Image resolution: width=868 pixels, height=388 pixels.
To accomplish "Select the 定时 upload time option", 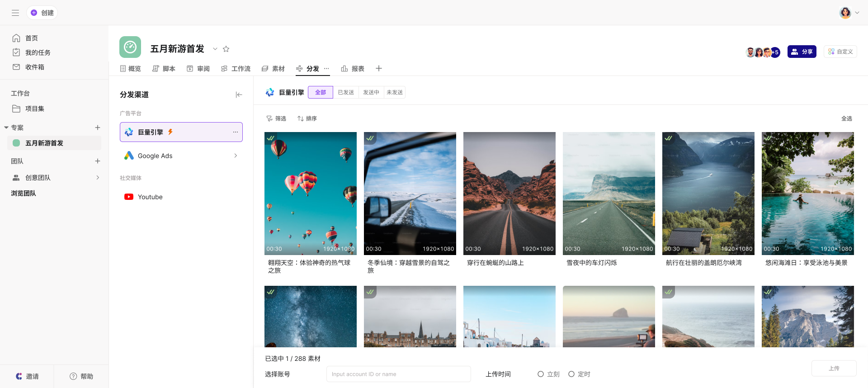I will [x=571, y=374].
